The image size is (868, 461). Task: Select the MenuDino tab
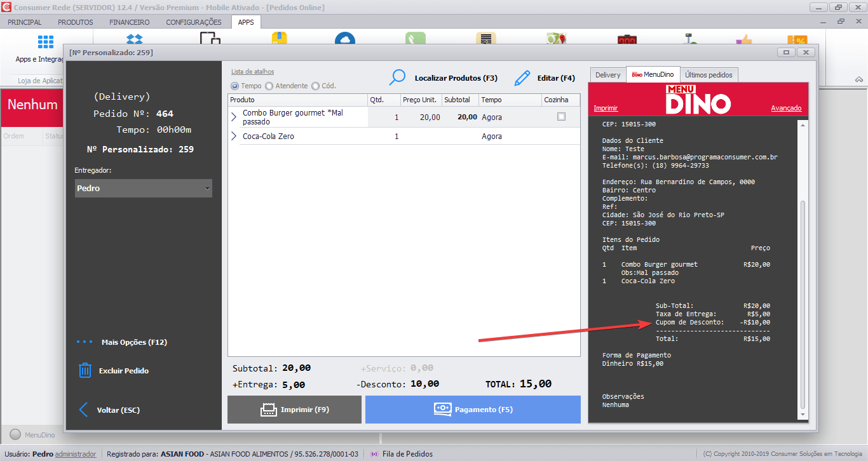coord(653,74)
